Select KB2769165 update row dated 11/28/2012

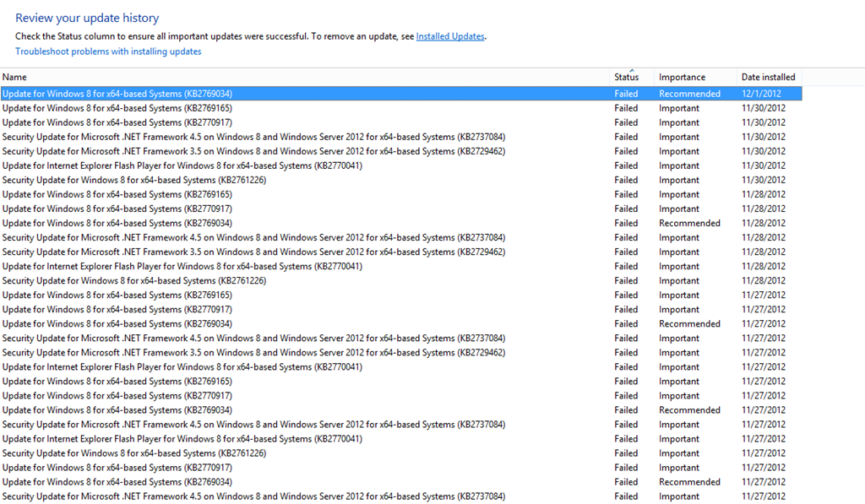[401, 194]
